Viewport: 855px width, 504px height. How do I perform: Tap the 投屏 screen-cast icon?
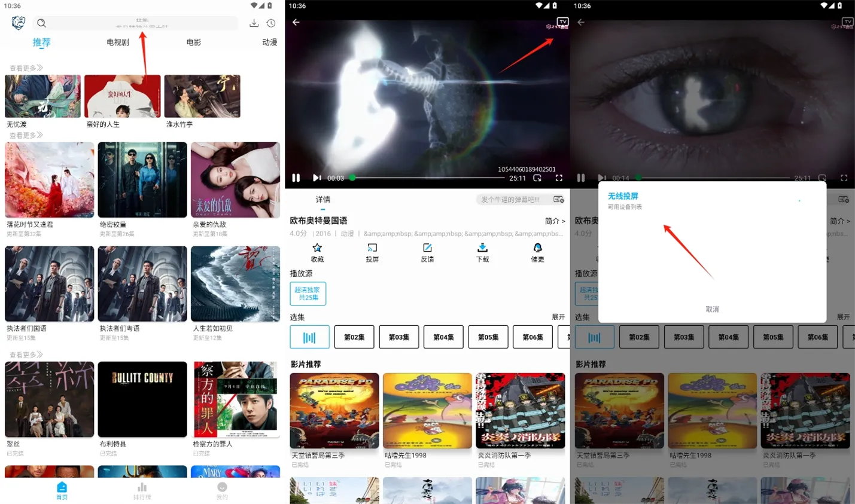(x=372, y=252)
